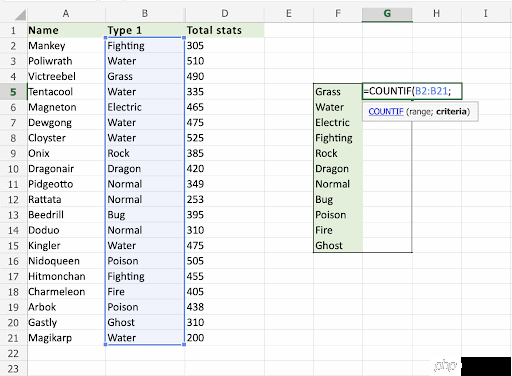Click the total stats value 305
Viewport: 512px width, 376px height.
click(x=225, y=46)
